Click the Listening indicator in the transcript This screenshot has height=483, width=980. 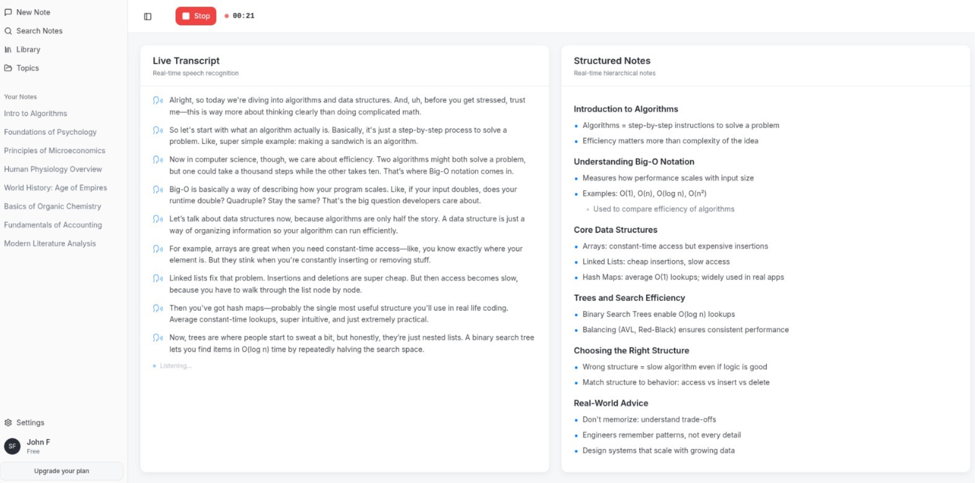172,365
